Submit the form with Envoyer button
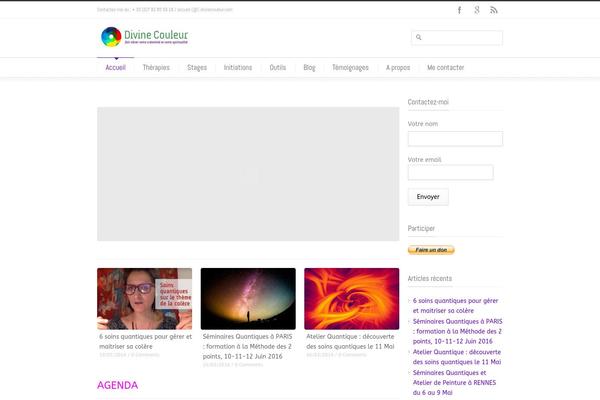Image resolution: width=600 pixels, height=400 pixels. coord(428,197)
